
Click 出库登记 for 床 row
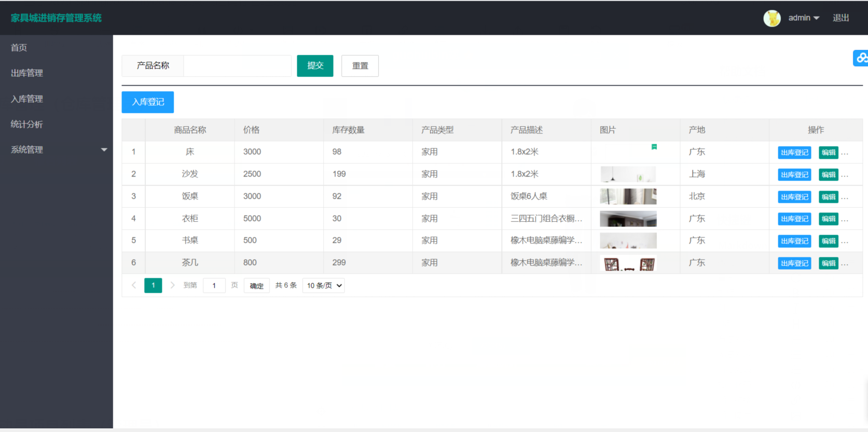794,153
